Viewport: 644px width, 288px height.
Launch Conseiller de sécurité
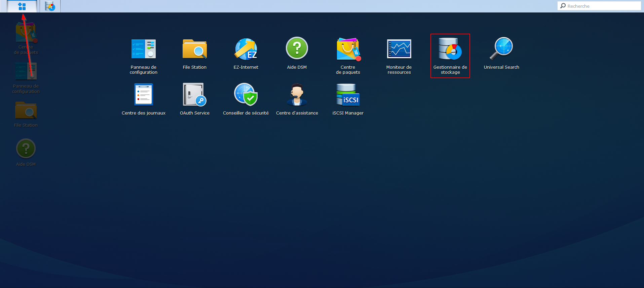point(246,99)
